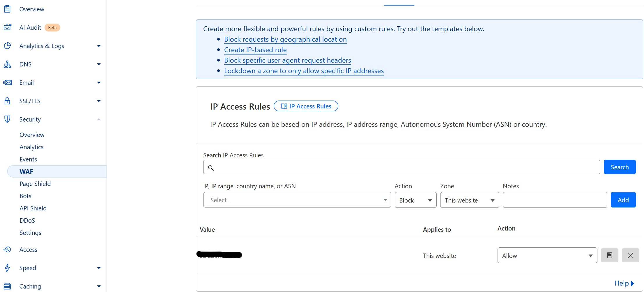Collapse the Security section chevron
644x292 pixels.
coord(99,119)
